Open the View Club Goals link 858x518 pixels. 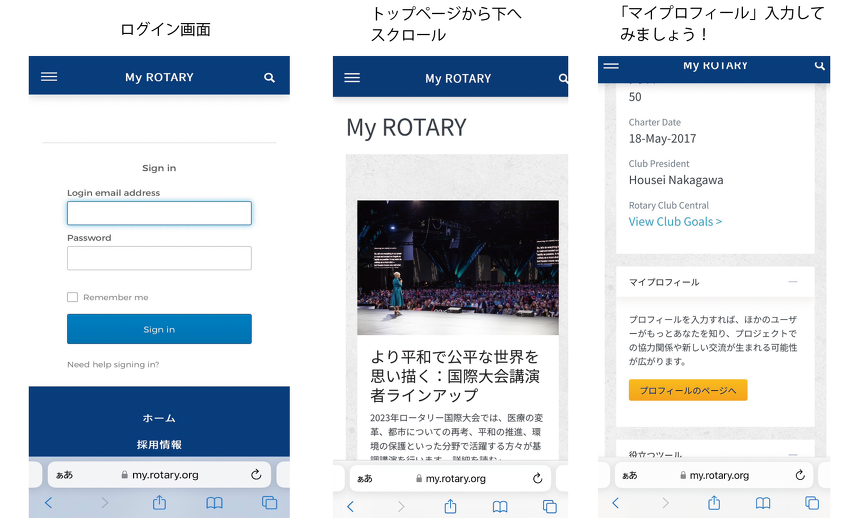pos(675,222)
